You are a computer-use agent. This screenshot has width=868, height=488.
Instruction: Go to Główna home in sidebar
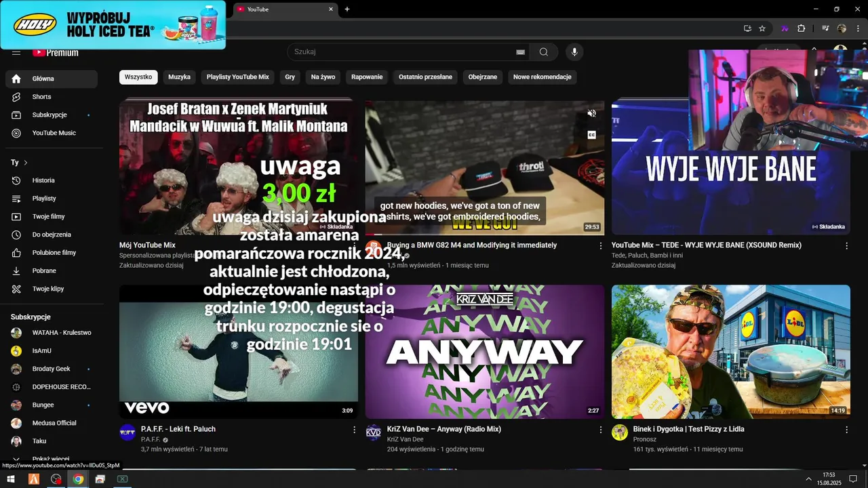(52, 79)
